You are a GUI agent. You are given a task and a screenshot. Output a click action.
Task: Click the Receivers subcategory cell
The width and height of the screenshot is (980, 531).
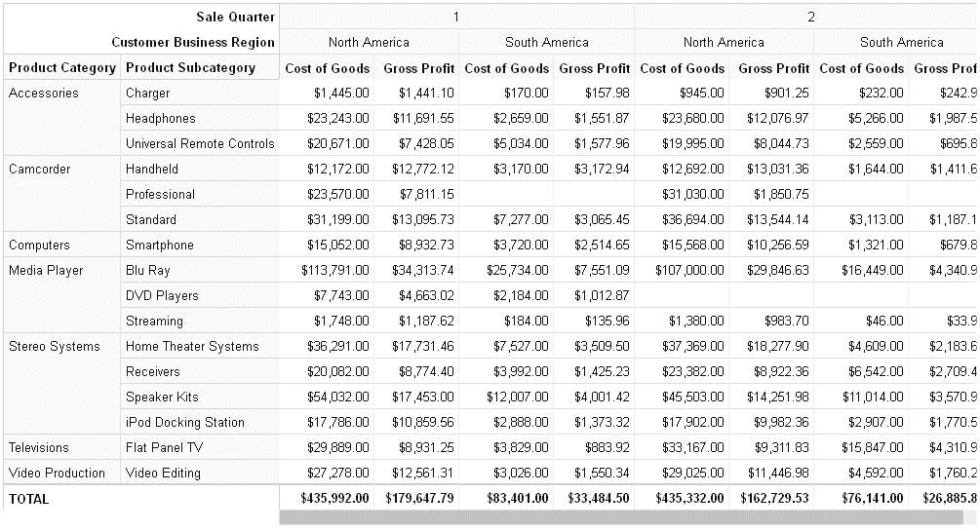click(199, 372)
